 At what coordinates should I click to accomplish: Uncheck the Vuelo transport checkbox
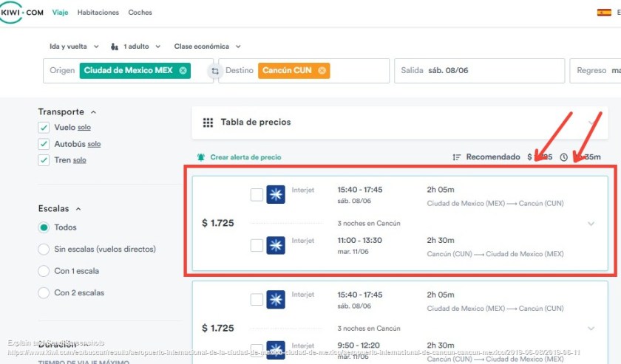(44, 128)
